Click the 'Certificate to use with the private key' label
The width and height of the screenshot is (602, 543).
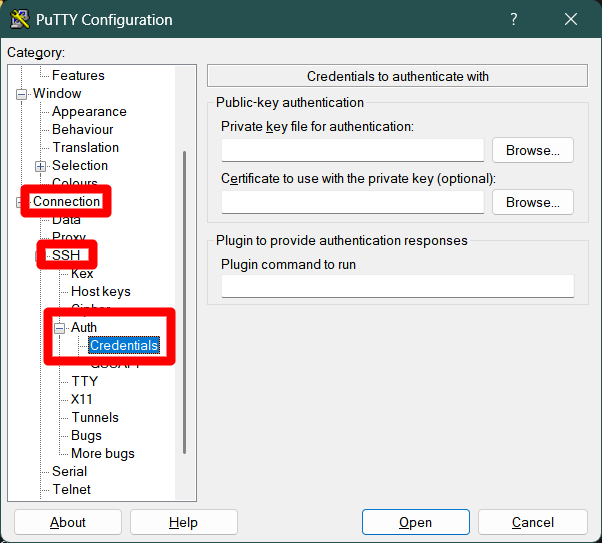pyautogui.click(x=359, y=179)
